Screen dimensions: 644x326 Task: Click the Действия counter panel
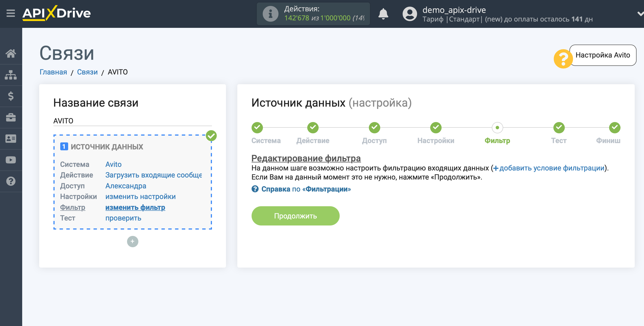[313, 14]
